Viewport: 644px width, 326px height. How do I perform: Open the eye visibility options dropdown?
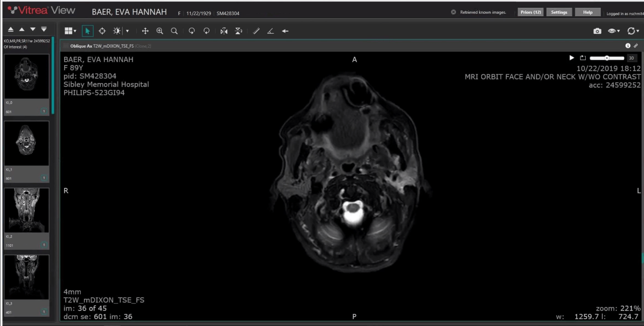614,31
